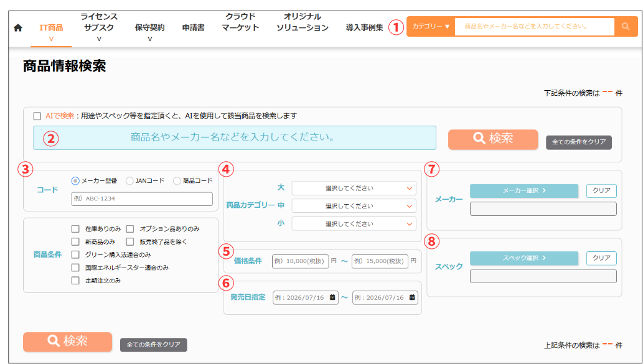Click the upper 検索 button

point(493,139)
